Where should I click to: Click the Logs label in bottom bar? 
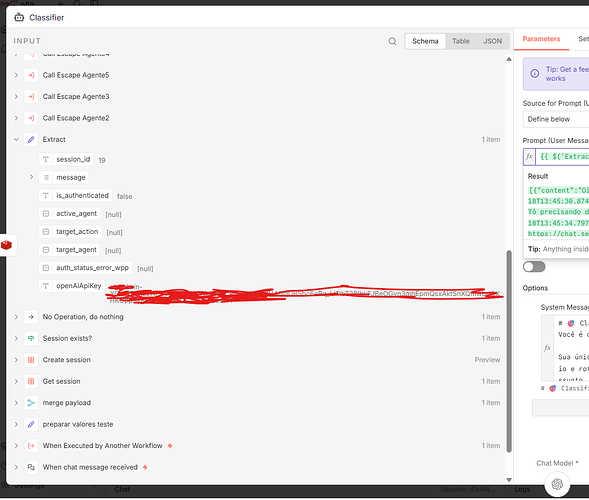[522, 489]
